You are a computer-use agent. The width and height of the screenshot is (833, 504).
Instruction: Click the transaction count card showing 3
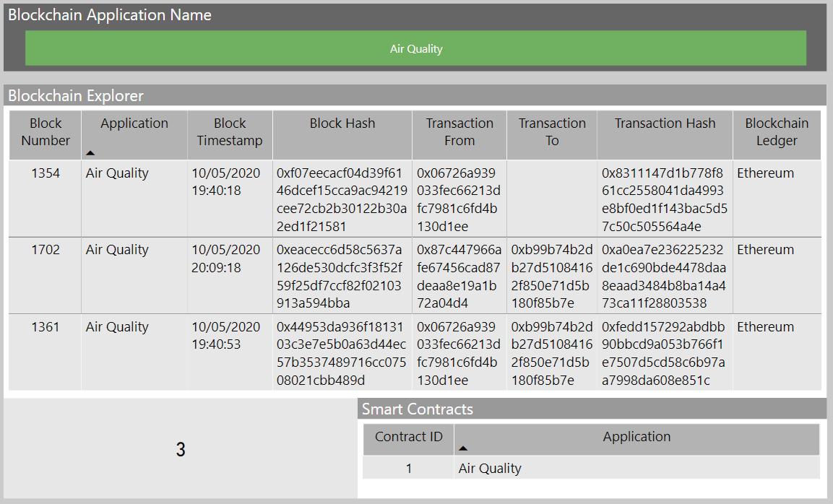click(x=181, y=449)
